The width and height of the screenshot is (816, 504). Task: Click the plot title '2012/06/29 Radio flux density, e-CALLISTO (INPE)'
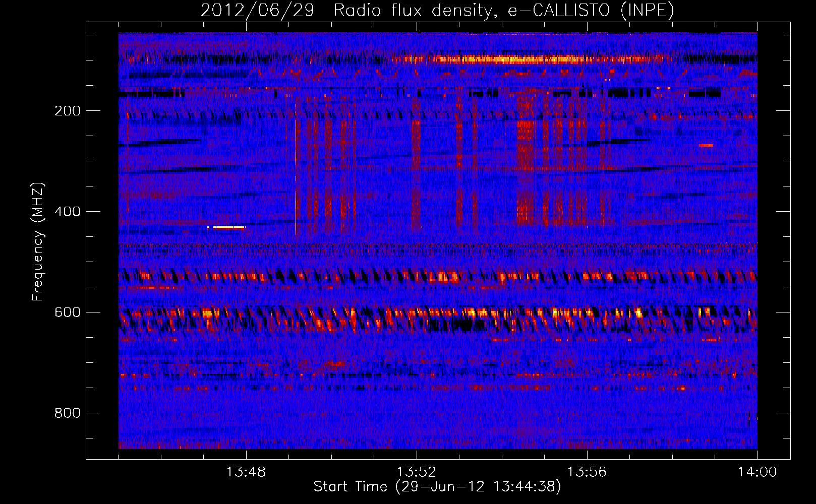point(437,11)
